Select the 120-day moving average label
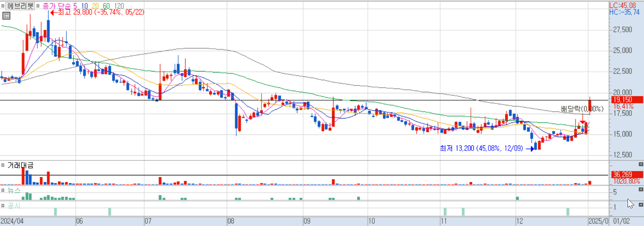Image resolution: width=644 pixels, height=226 pixels. [x=119, y=6]
